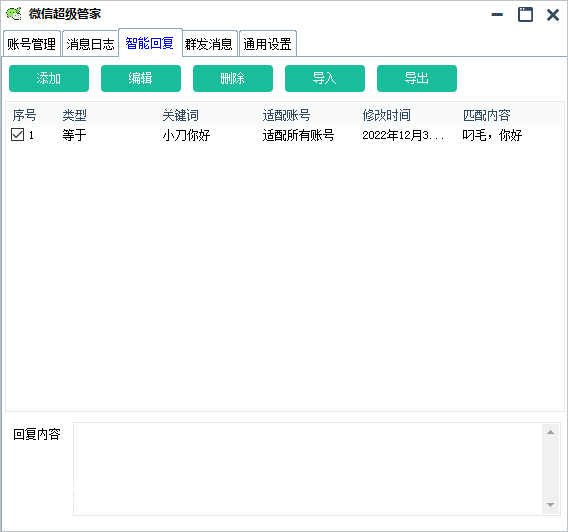The image size is (568, 532).
Task: Click the 叼毛，你好 content cell
Action: point(492,135)
